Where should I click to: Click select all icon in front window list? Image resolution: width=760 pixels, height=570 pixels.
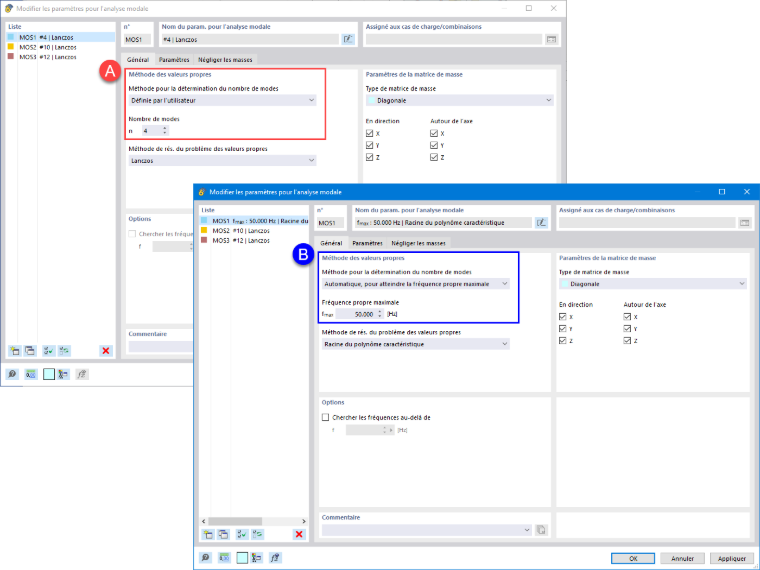click(x=242, y=534)
